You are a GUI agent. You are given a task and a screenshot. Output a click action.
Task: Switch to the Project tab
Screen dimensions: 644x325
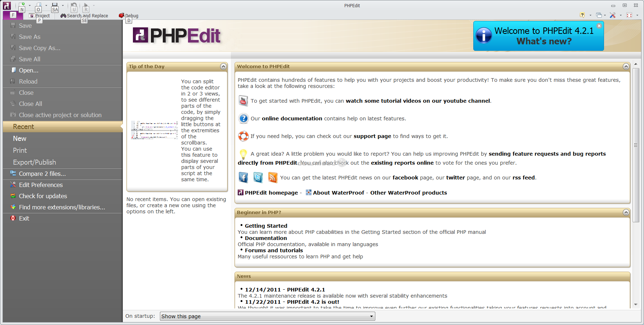[39, 15]
